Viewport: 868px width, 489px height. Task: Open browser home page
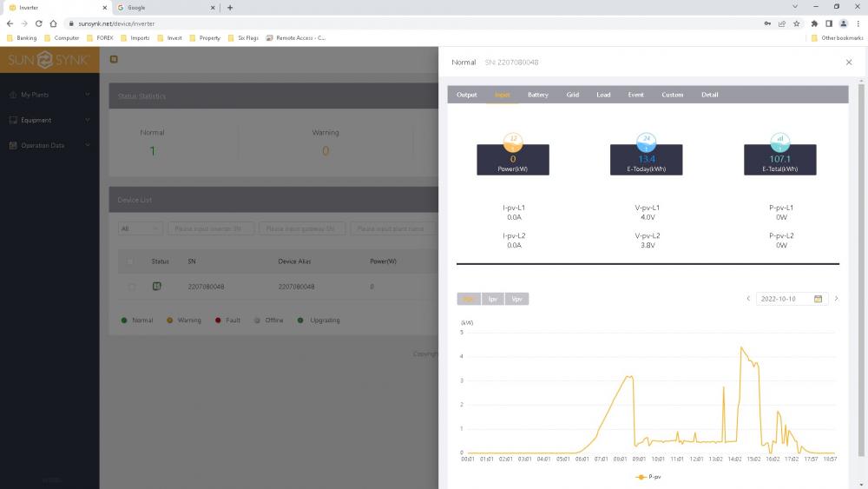tap(53, 23)
